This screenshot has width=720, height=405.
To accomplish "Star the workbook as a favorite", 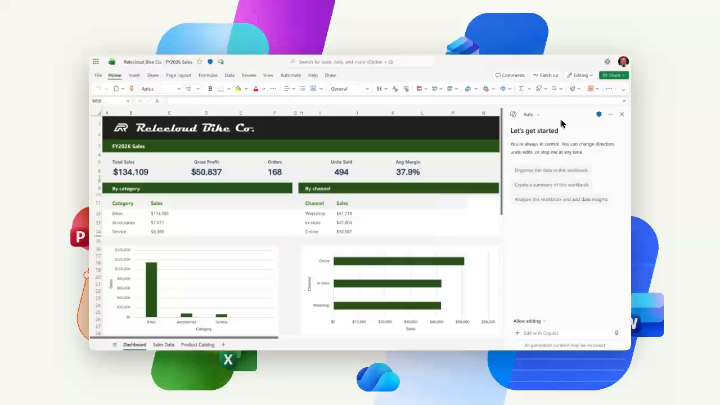I will (x=199, y=62).
